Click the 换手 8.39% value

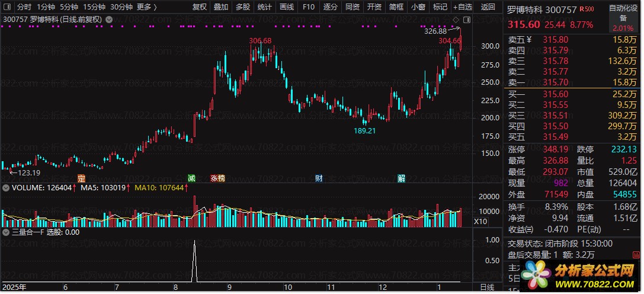(x=556, y=207)
